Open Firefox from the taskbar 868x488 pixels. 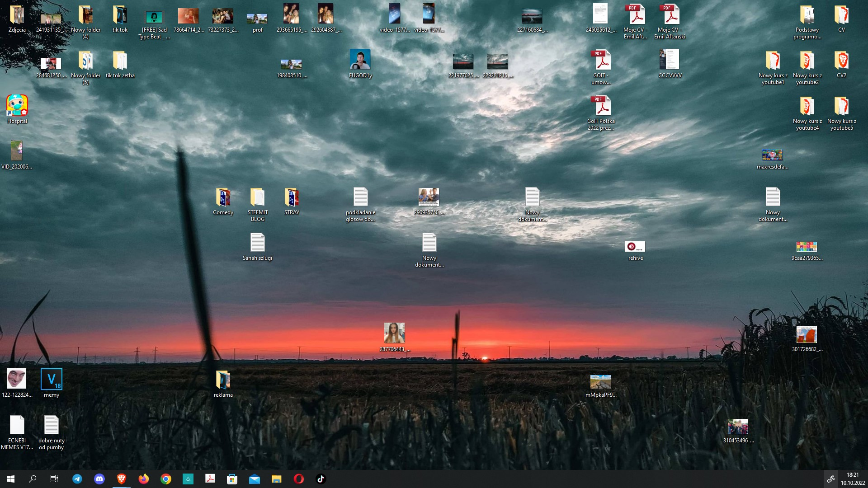pyautogui.click(x=143, y=479)
